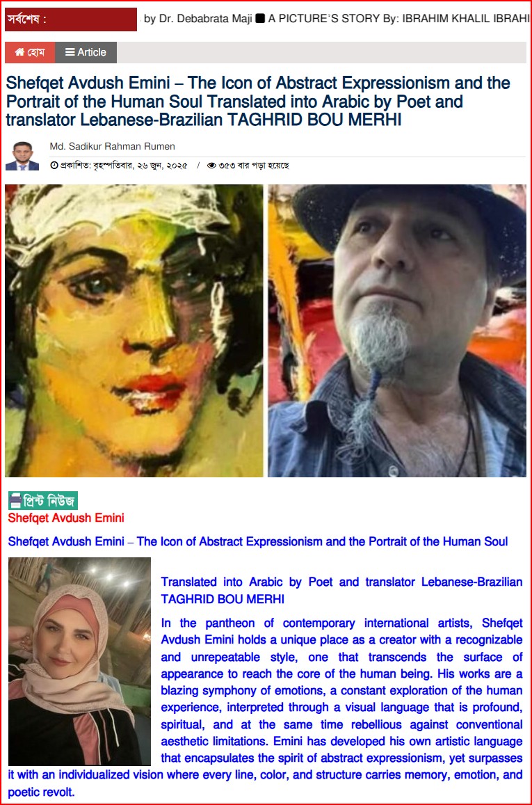Click the eye icon beside the view count
This screenshot has width=532, height=805.
pyautogui.click(x=211, y=166)
